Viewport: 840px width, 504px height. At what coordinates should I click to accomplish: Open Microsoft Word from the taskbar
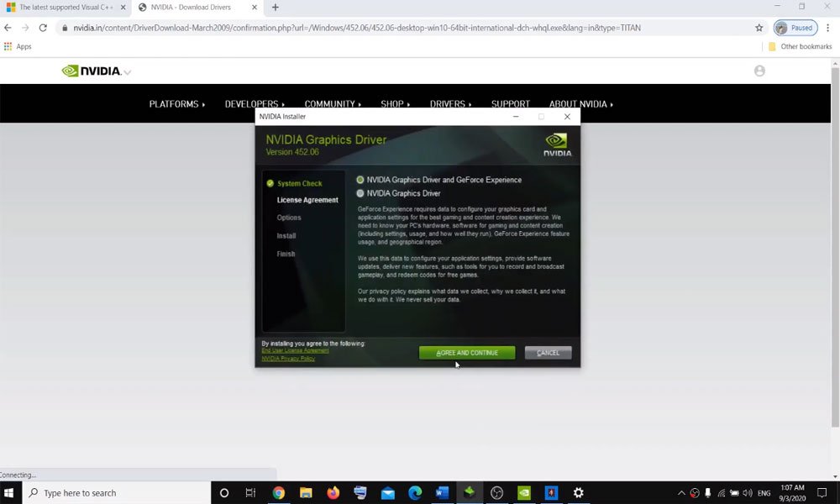tap(443, 493)
